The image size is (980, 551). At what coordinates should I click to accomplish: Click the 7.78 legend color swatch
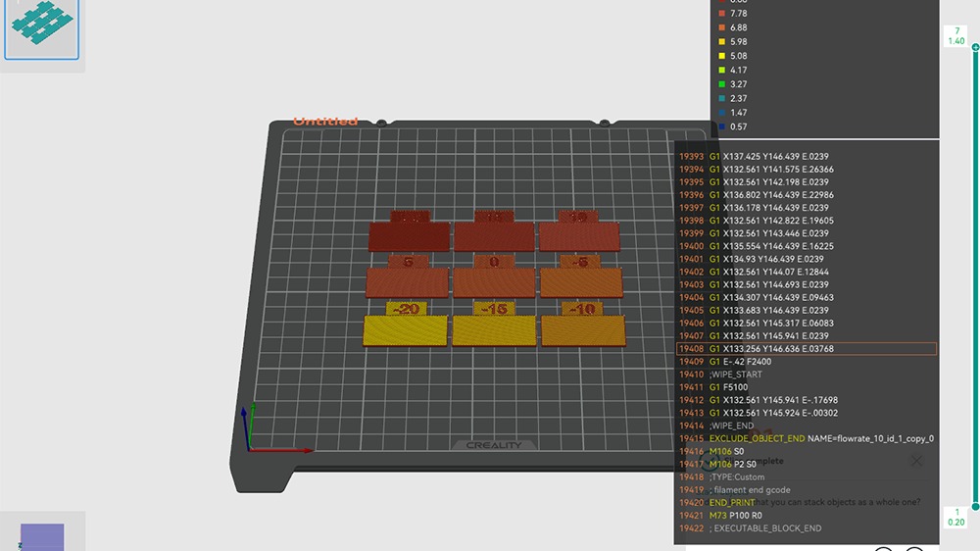point(722,13)
